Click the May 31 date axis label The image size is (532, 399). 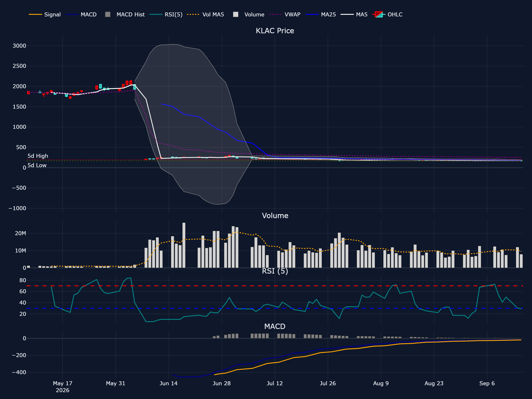[116, 383]
